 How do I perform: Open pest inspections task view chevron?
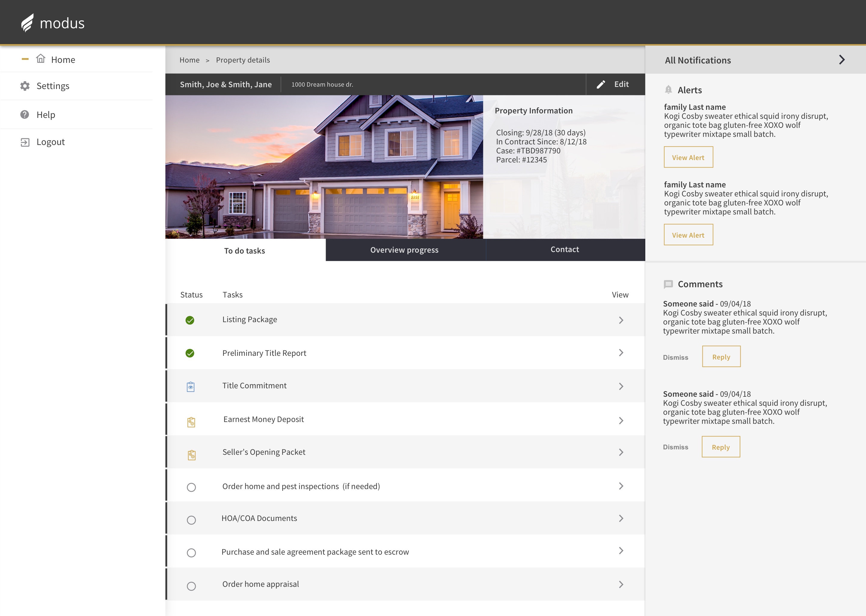pyautogui.click(x=621, y=486)
